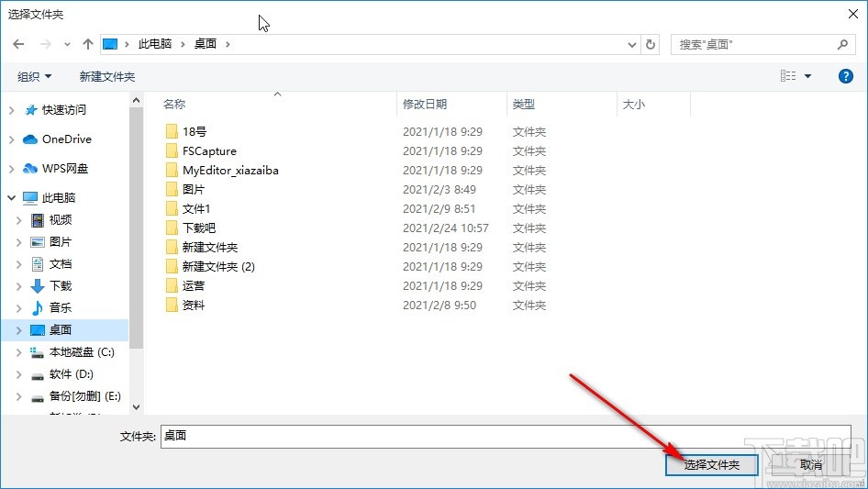Click sidebar scrollbar down arrow
868x489 pixels.
(136, 407)
